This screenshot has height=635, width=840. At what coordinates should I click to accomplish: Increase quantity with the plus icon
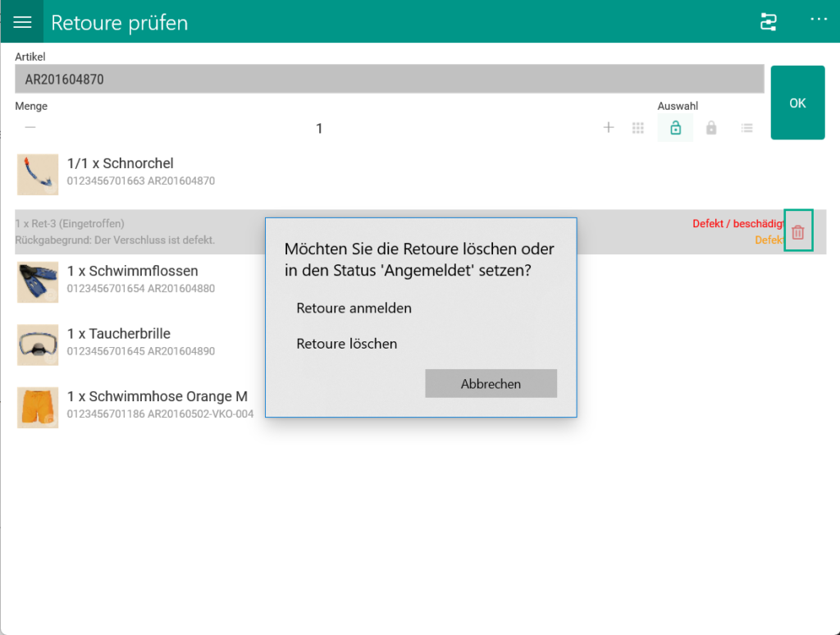click(609, 128)
